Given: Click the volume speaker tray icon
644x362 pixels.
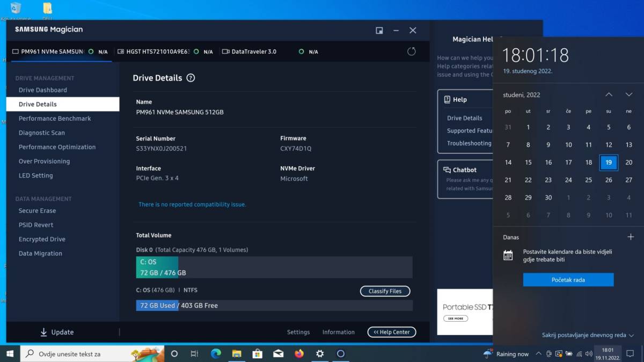Looking at the screenshot, I should (589, 354).
